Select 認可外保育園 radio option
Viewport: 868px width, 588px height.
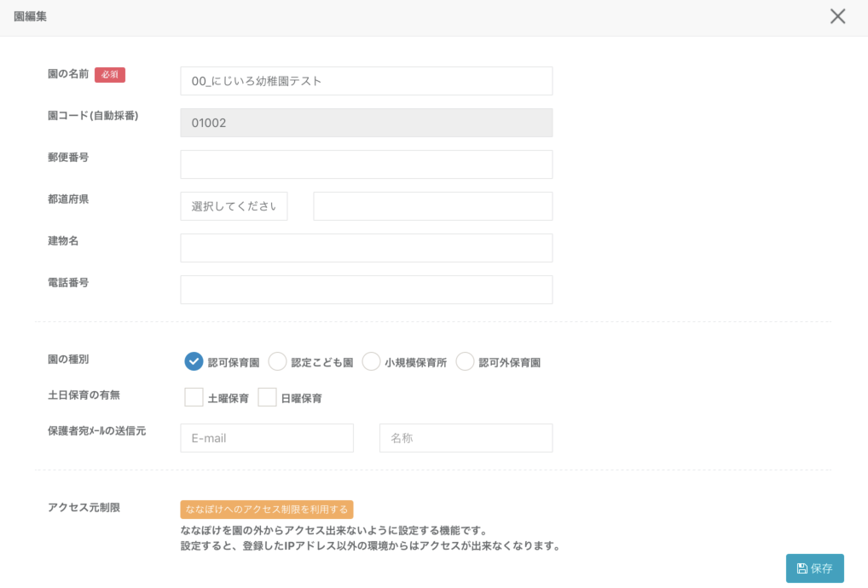(465, 362)
